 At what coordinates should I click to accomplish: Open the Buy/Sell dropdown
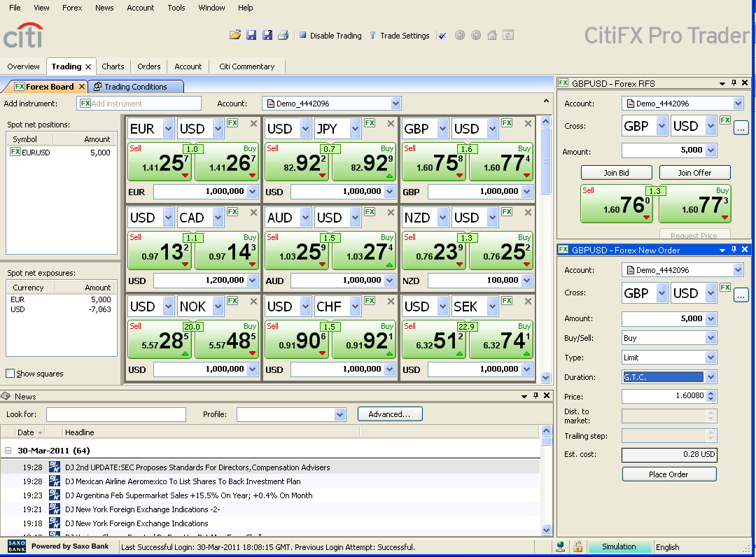[710, 338]
